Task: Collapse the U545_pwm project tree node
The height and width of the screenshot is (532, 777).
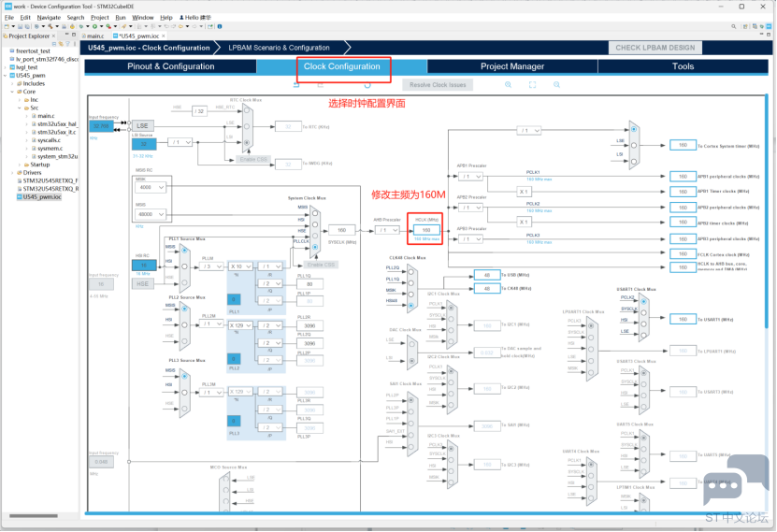Action: pos(6,76)
